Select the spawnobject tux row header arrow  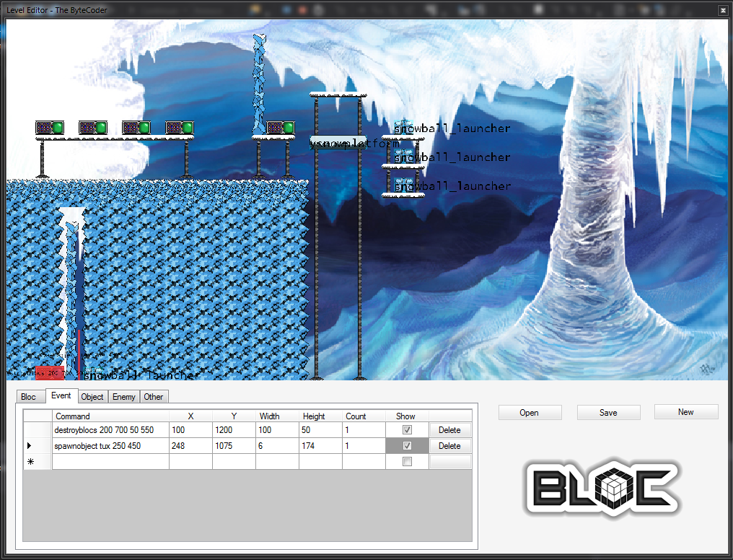pos(30,446)
